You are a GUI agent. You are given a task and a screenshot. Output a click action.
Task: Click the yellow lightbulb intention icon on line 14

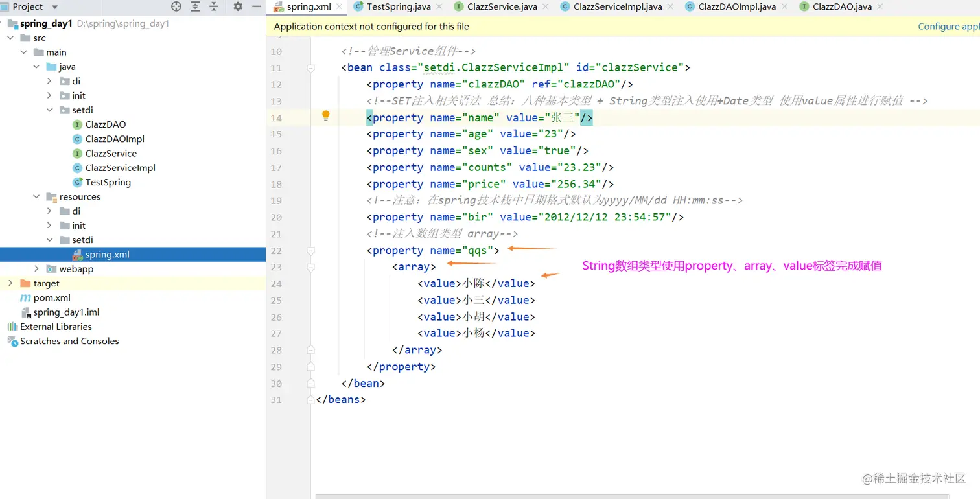pyautogui.click(x=326, y=116)
